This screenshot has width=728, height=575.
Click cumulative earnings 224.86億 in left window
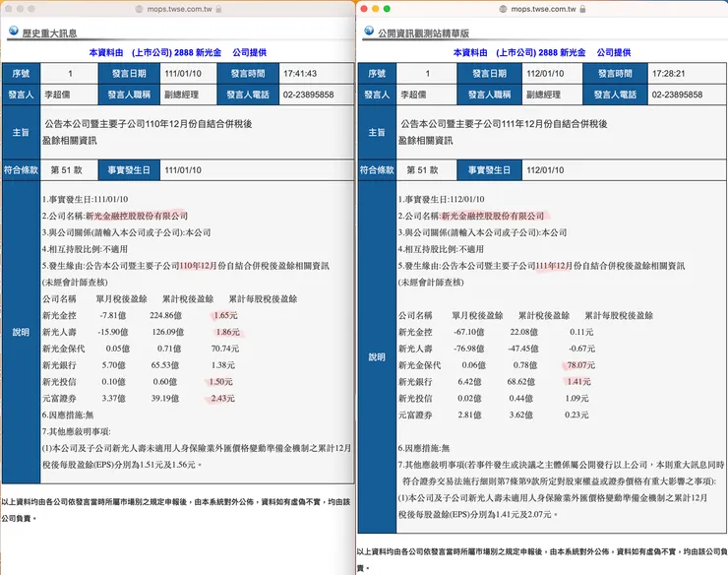tap(165, 316)
